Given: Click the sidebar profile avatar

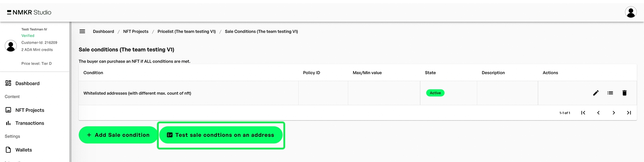Looking at the screenshot, I should click(11, 46).
